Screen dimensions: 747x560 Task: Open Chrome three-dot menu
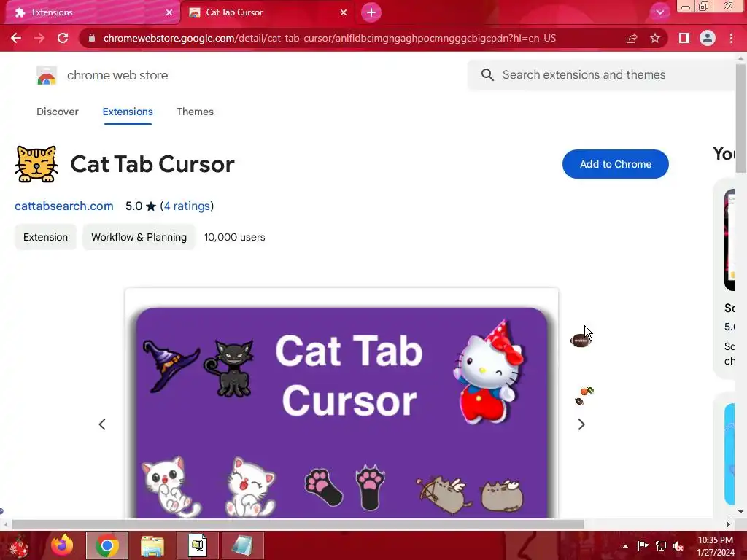coord(731,38)
